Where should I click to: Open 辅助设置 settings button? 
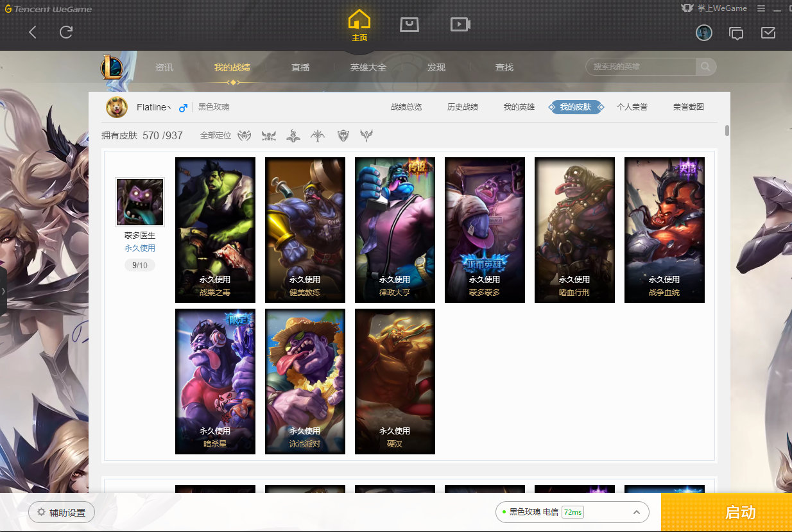[62, 512]
